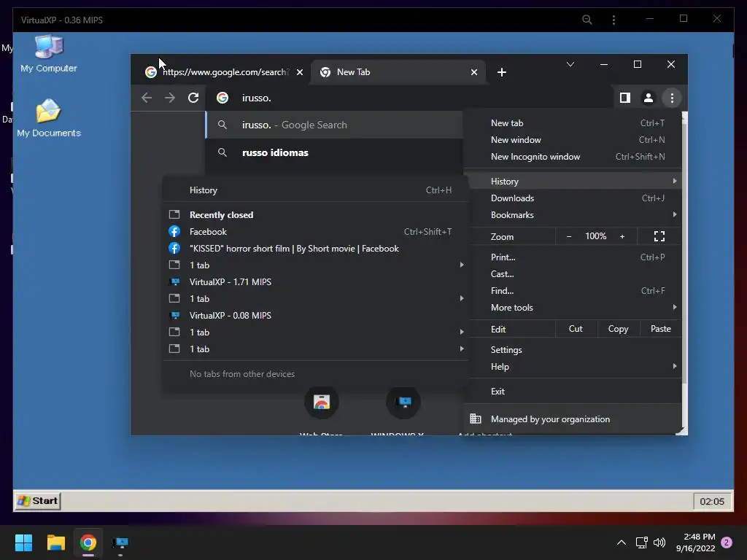Open My Documents desktop folder
This screenshot has width=747, height=560.
pos(49,118)
